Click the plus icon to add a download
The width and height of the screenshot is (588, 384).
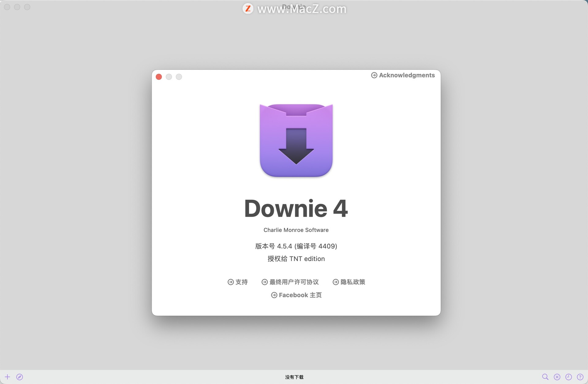tap(7, 377)
